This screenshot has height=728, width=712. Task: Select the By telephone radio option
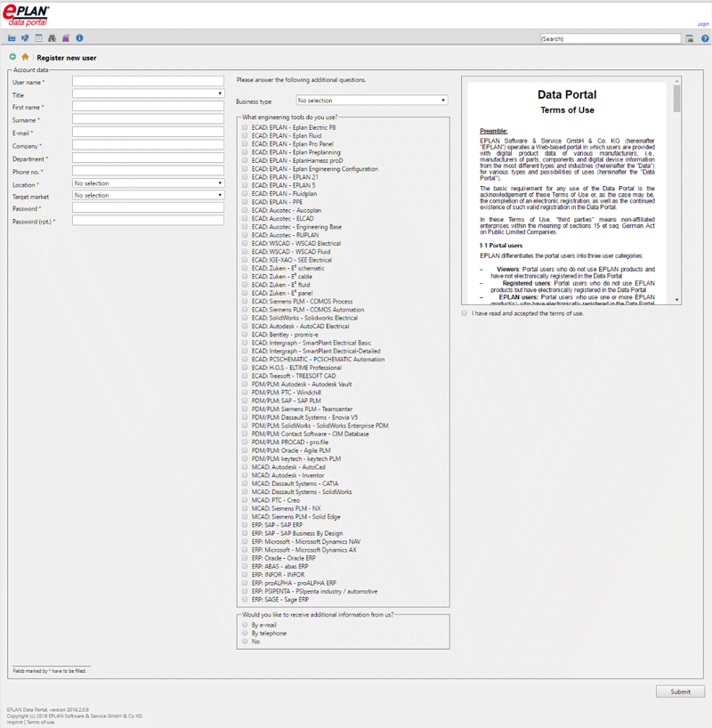click(245, 633)
